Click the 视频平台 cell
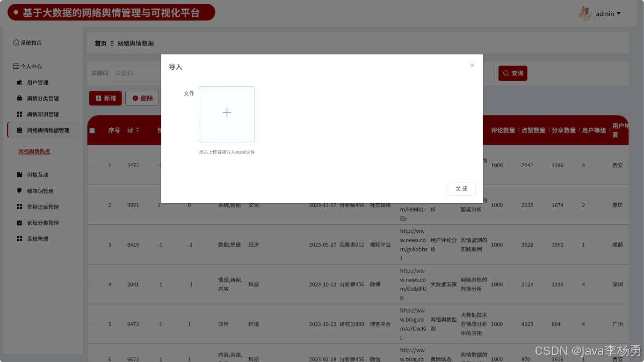Image resolution: width=644 pixels, height=362 pixels. (380, 245)
